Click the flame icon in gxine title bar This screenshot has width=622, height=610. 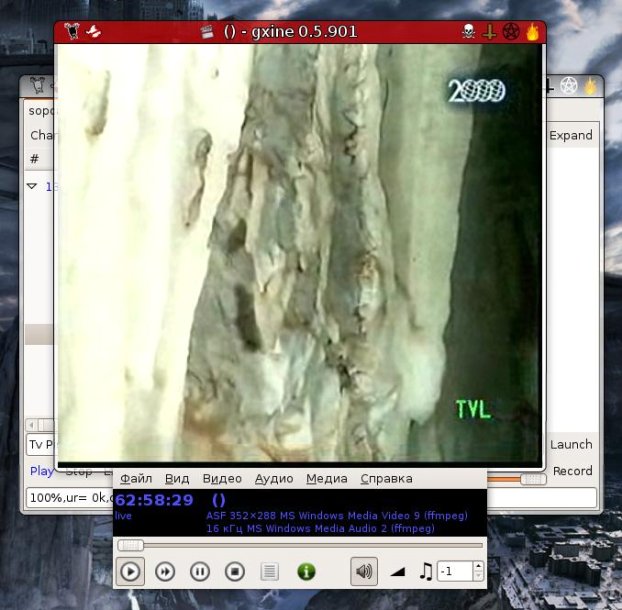(x=532, y=31)
